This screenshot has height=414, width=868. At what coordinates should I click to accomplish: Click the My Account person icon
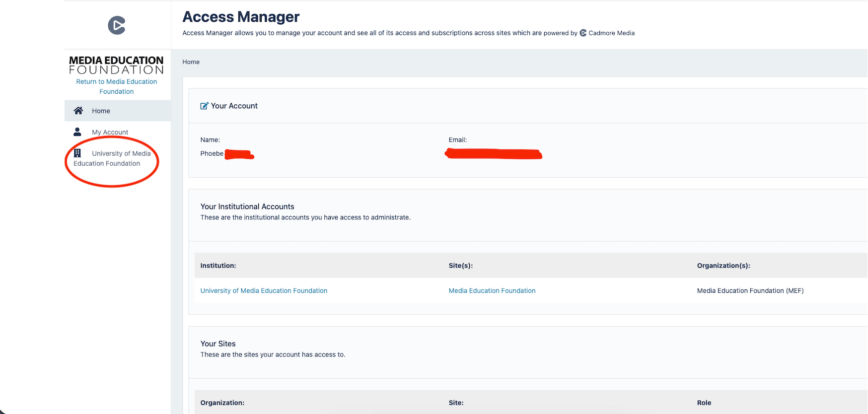click(77, 132)
